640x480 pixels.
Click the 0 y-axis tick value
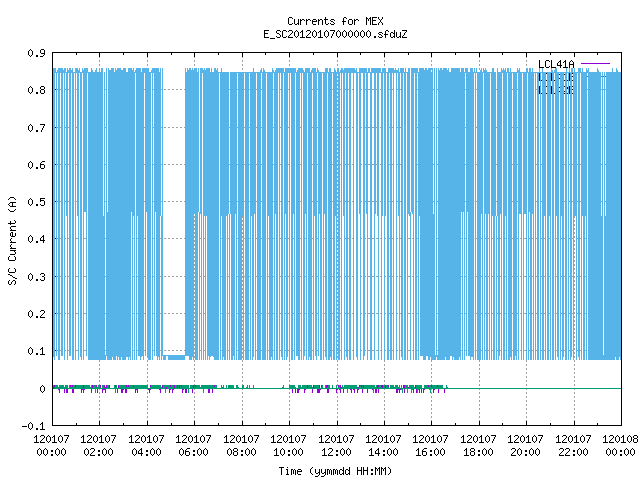tap(42, 389)
